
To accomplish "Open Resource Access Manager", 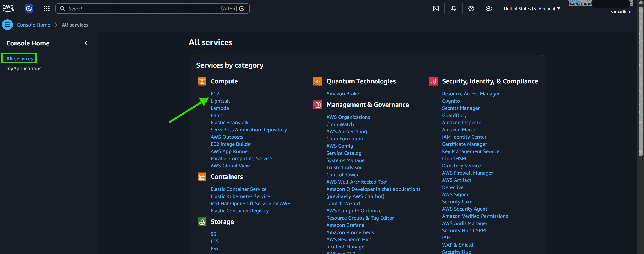I will [471, 94].
